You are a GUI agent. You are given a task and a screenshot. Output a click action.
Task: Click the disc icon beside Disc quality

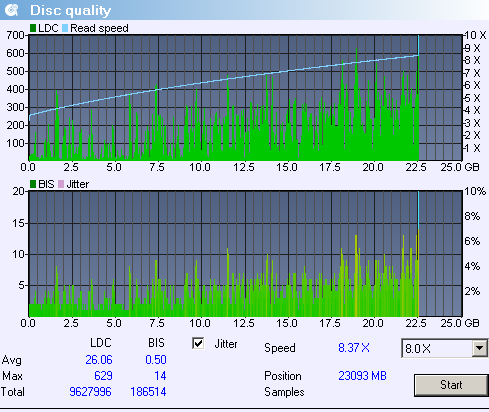tap(12, 10)
